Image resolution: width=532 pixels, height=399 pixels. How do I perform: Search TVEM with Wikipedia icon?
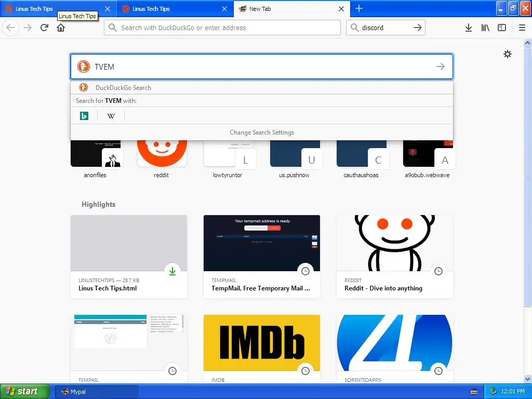coord(111,116)
